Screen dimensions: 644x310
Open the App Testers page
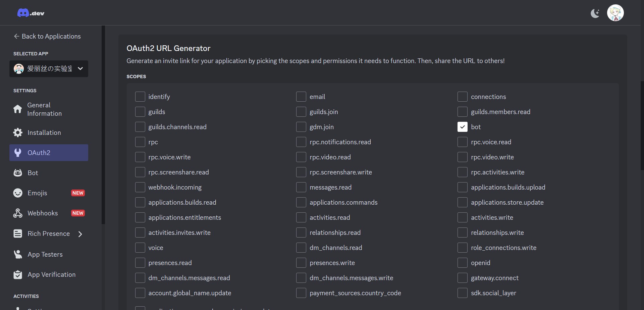click(45, 254)
